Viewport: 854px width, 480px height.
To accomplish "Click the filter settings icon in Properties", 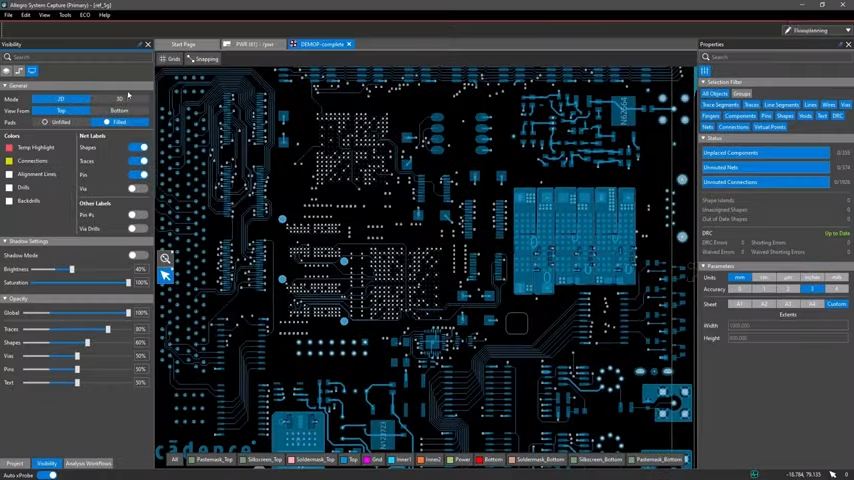I will coord(705,71).
